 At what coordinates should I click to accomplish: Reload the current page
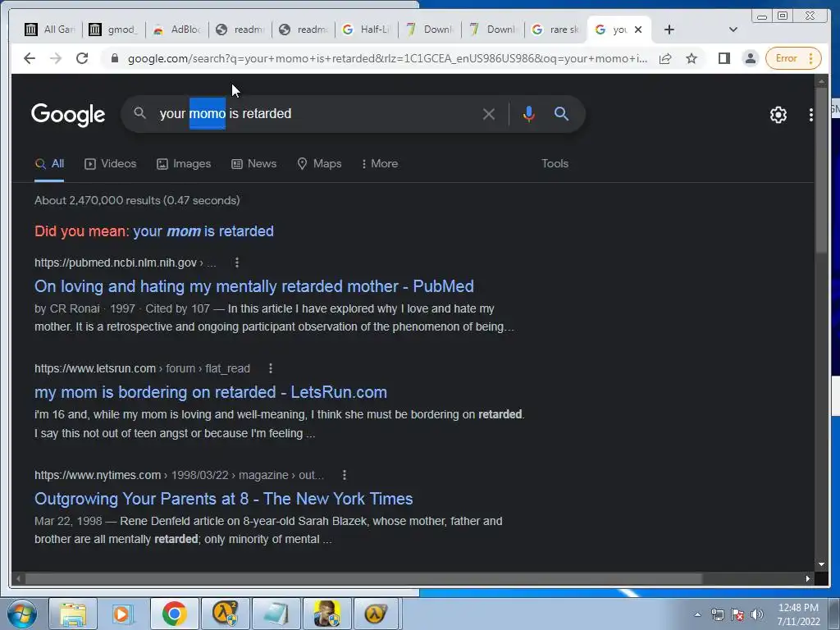tap(82, 58)
